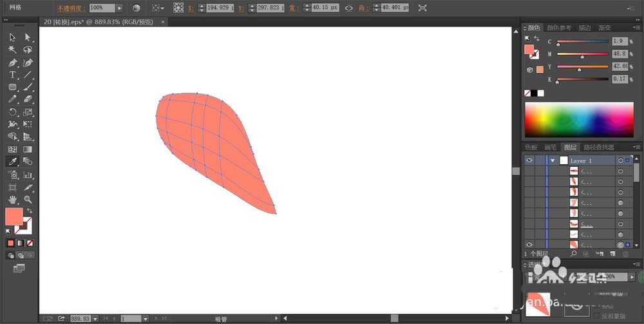The image size is (644, 324).
Task: Click the 不透明度 link in control bar
Action: click(x=70, y=8)
